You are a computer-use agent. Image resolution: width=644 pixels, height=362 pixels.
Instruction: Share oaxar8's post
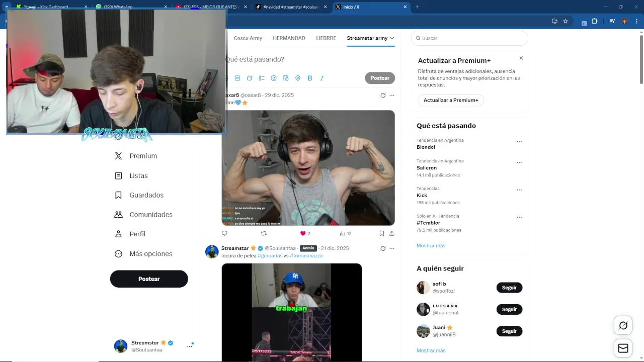point(392,233)
